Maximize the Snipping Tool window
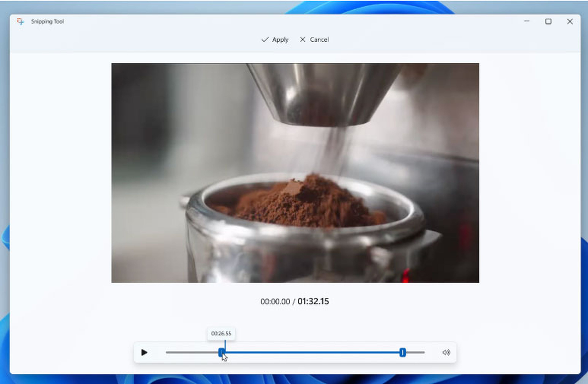The image size is (588, 384). tap(548, 21)
